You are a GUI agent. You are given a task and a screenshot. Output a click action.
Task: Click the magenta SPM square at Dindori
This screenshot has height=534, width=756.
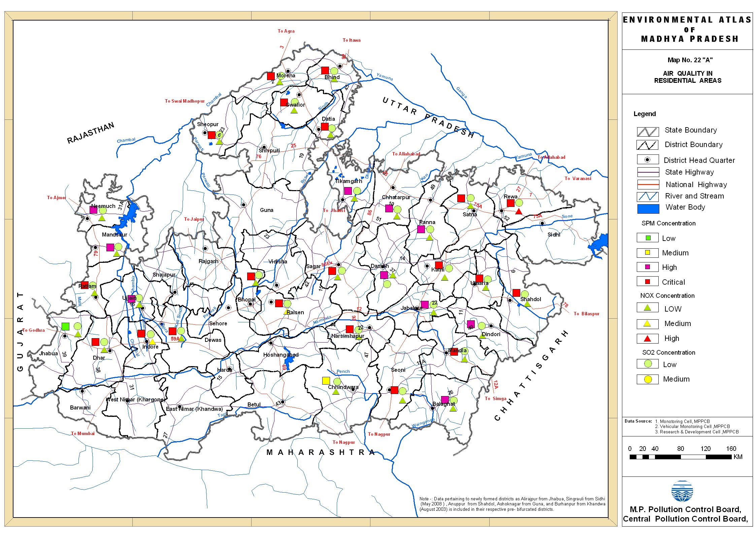(x=471, y=324)
